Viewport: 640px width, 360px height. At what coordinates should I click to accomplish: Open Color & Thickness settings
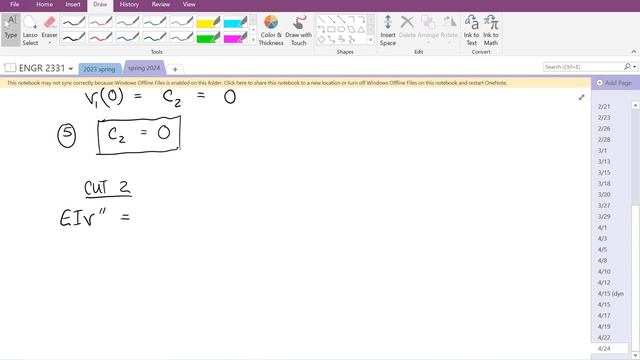(271, 30)
